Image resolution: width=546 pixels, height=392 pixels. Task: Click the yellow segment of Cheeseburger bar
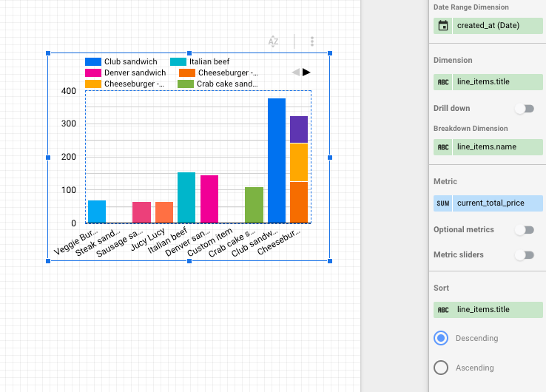[x=299, y=163]
